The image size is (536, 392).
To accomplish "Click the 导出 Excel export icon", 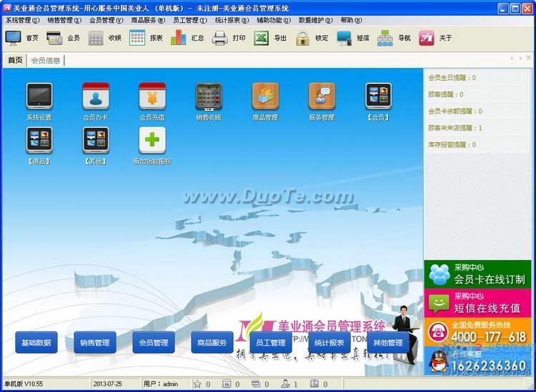I will tap(261, 38).
